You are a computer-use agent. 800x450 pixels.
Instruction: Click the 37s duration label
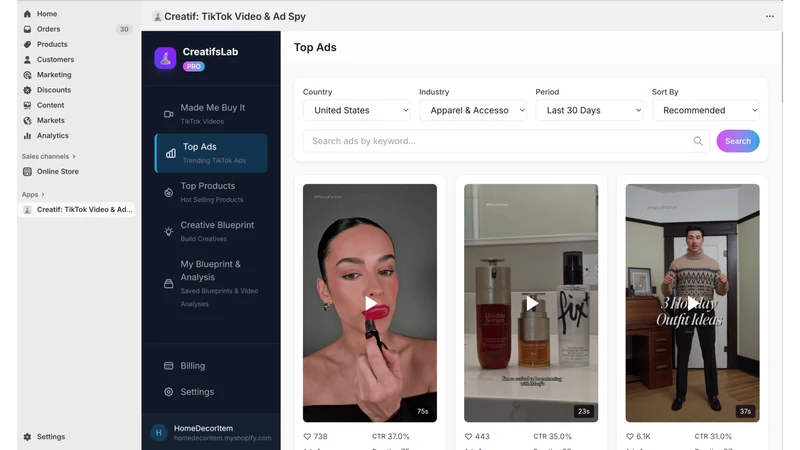coord(745,411)
